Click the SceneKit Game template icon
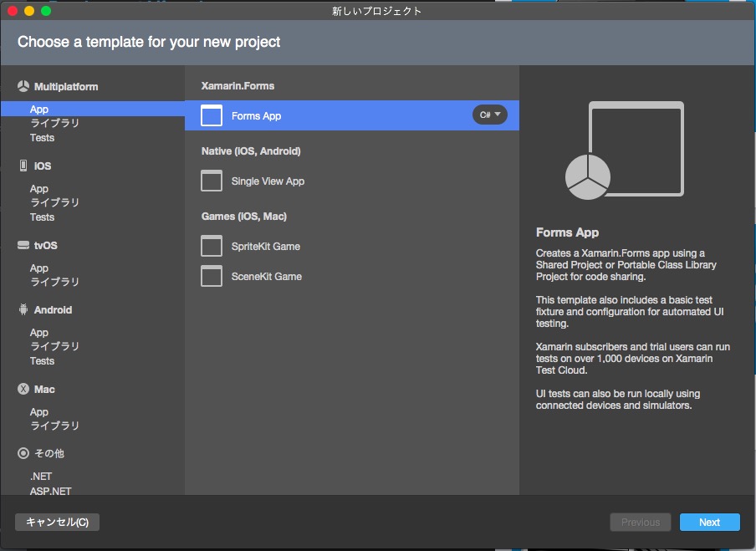The width and height of the screenshot is (756, 551). 212,276
